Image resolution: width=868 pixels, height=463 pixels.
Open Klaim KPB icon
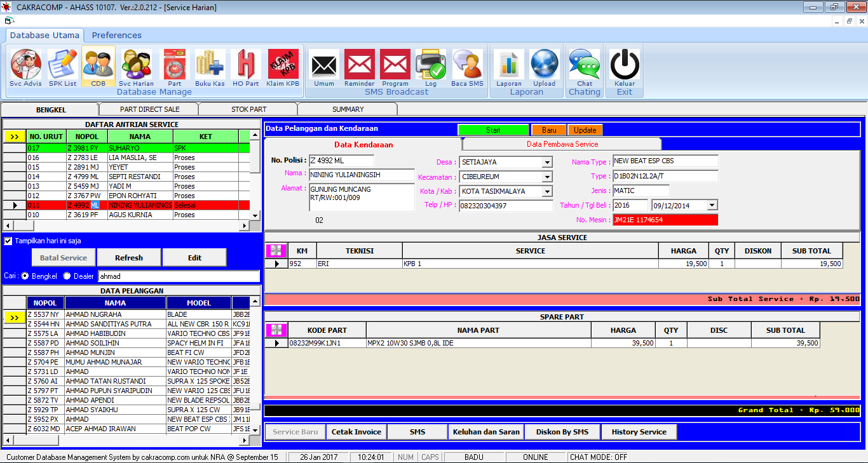pos(283,64)
